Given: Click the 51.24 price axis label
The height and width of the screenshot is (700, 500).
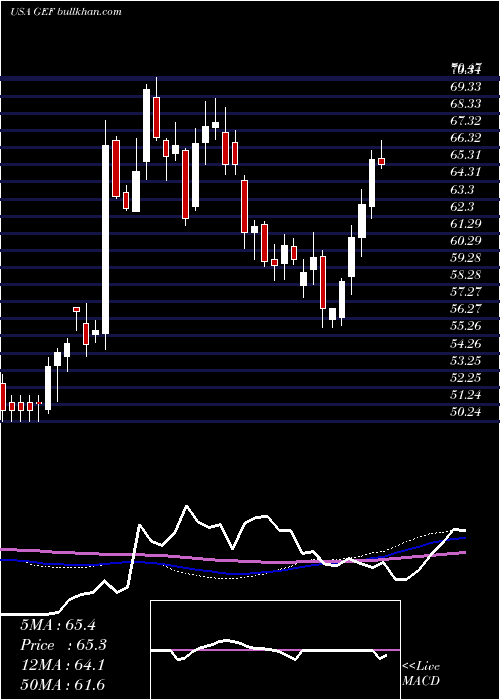Looking at the screenshot, I should pos(466,395).
